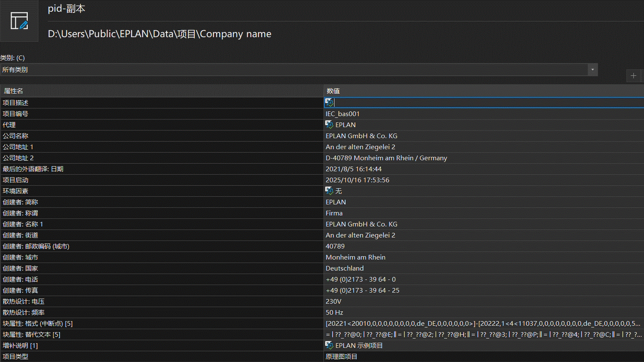Screen dimensions: 644x362
Task: Select the 公司名称 property name
Action: point(15,136)
